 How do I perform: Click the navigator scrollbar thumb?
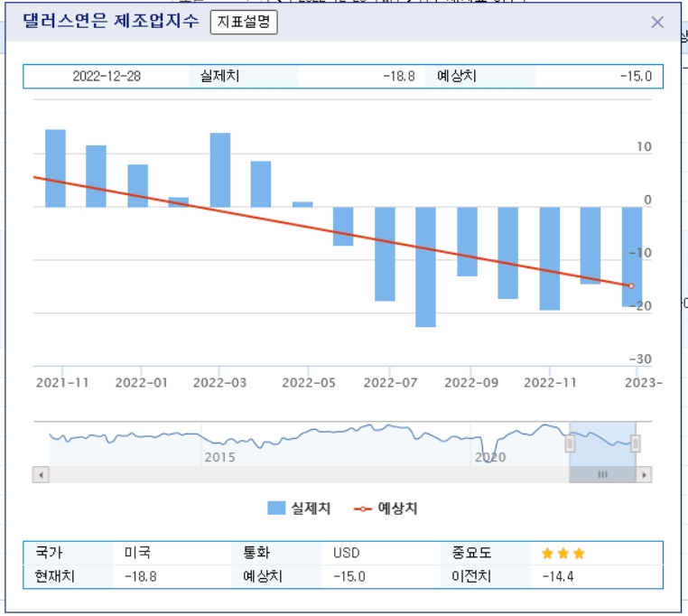[x=602, y=474]
